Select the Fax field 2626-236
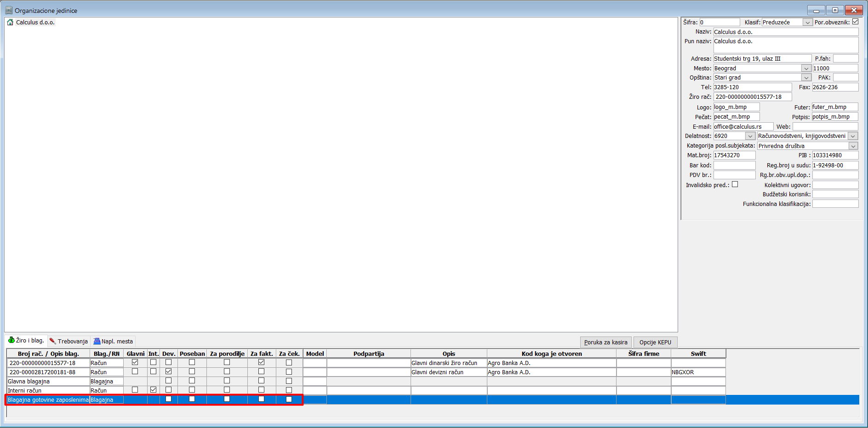The height and width of the screenshot is (428, 868). coord(835,87)
